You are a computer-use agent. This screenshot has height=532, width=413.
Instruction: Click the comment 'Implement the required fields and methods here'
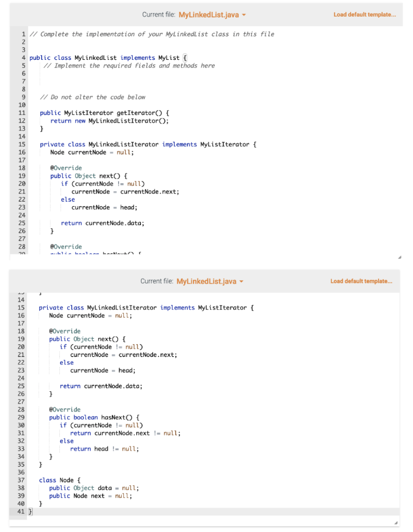pyautogui.click(x=129, y=66)
